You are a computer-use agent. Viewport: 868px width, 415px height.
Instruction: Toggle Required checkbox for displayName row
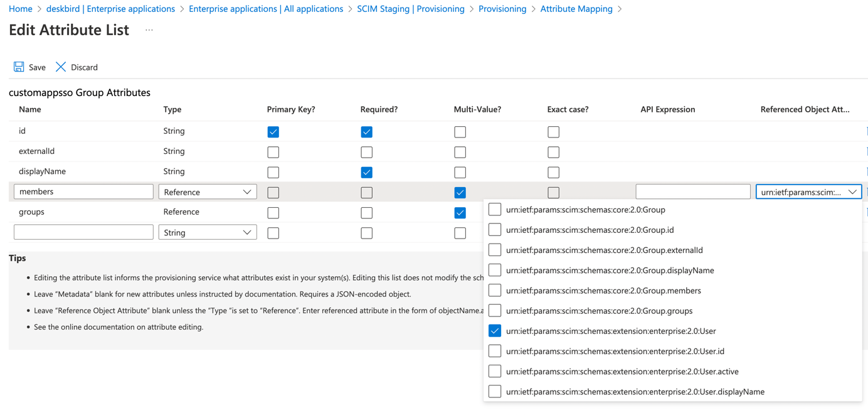click(x=366, y=172)
